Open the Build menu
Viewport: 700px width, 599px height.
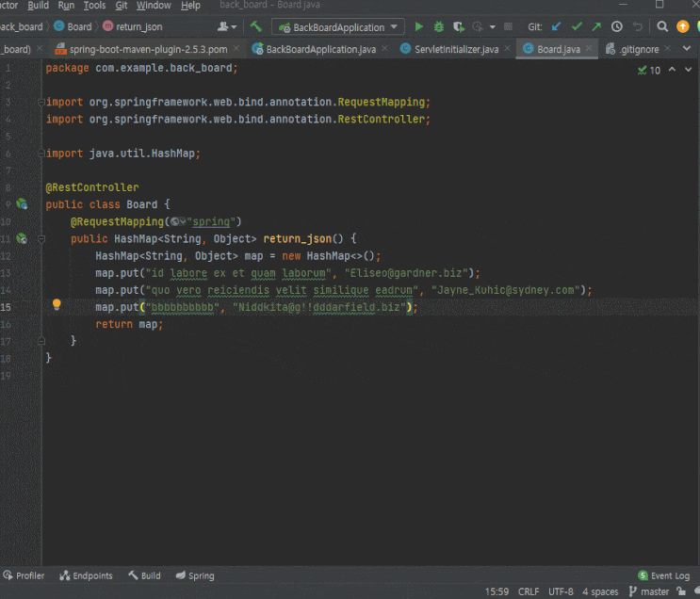[38, 6]
